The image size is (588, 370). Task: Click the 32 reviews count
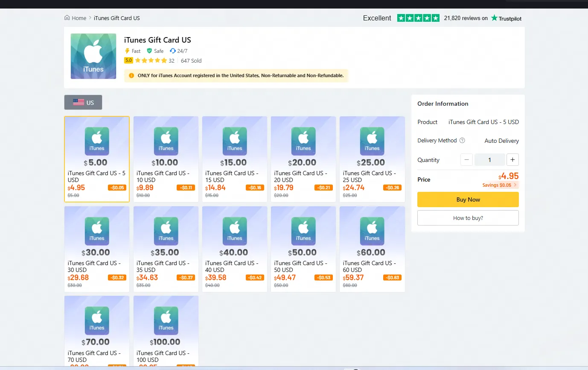click(x=172, y=61)
